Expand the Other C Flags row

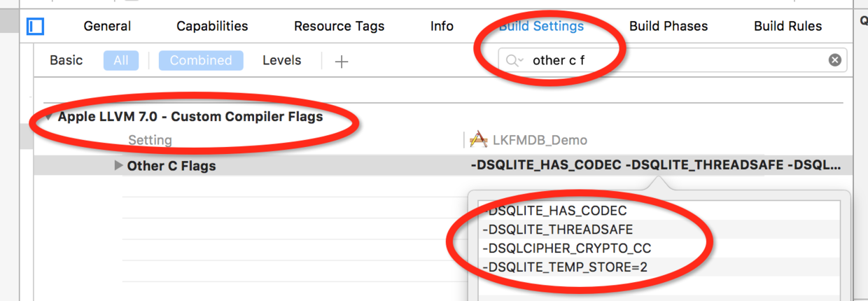(119, 166)
